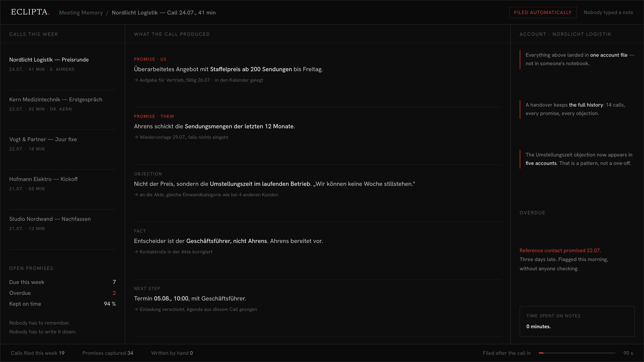
Task: Select the Kern Medizintechnik — Erstgespräch call
Action: point(63,104)
